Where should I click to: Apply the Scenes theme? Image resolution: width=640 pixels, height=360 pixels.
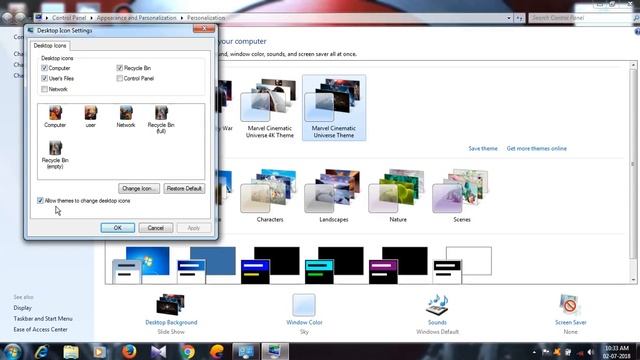pos(462,195)
